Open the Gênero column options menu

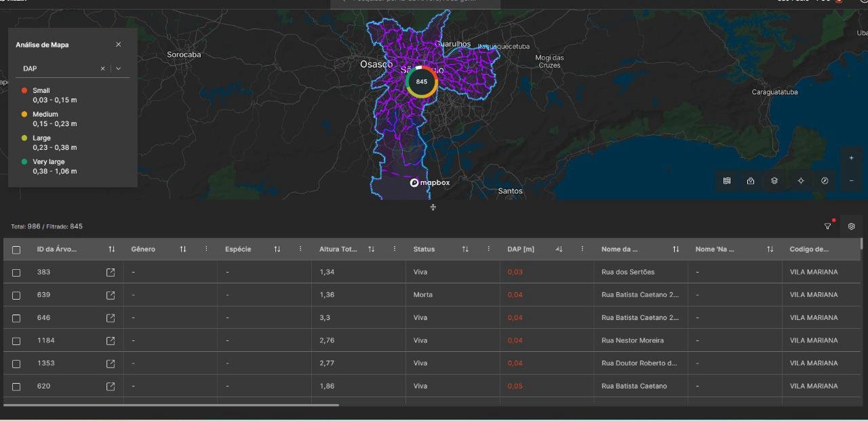[206, 249]
